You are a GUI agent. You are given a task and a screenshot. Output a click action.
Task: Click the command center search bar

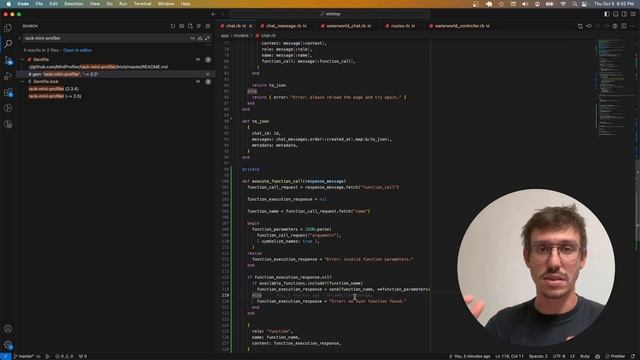pos(330,14)
